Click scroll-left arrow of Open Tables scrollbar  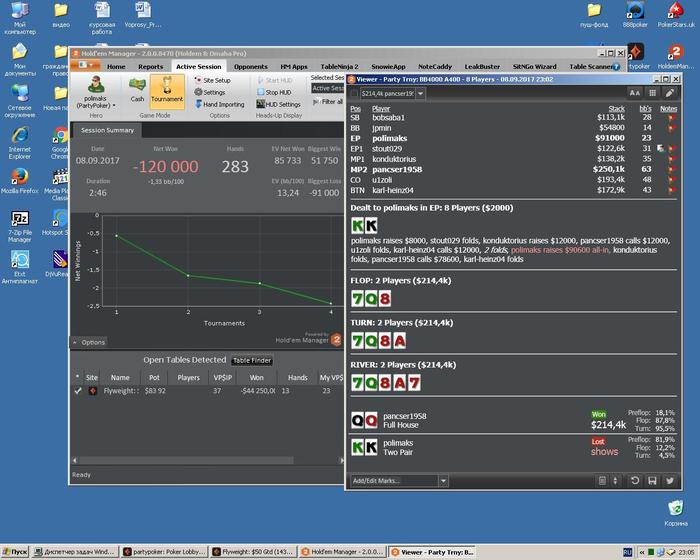click(75, 460)
